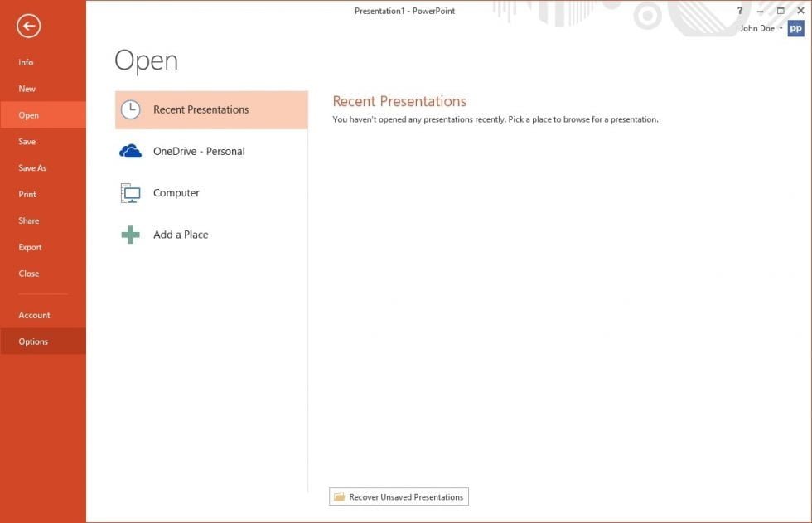Close the presentation using Close
The width and height of the screenshot is (812, 523).
click(x=28, y=274)
